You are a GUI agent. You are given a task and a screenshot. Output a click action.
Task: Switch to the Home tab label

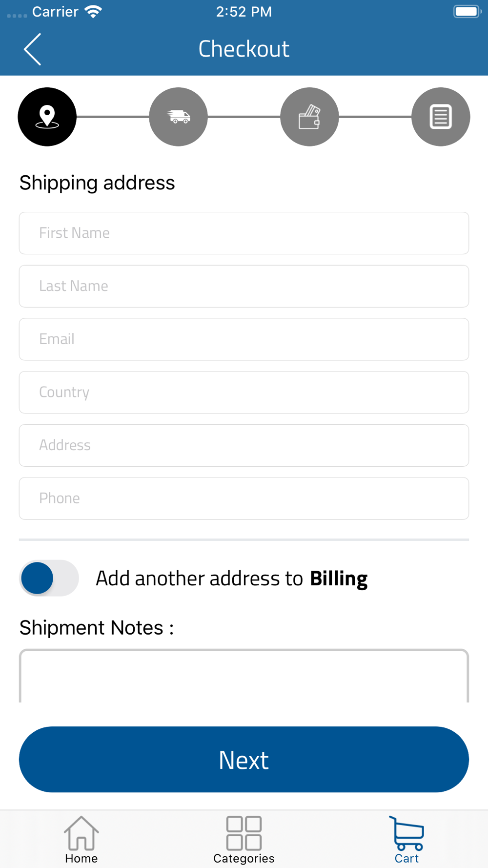[81, 858]
